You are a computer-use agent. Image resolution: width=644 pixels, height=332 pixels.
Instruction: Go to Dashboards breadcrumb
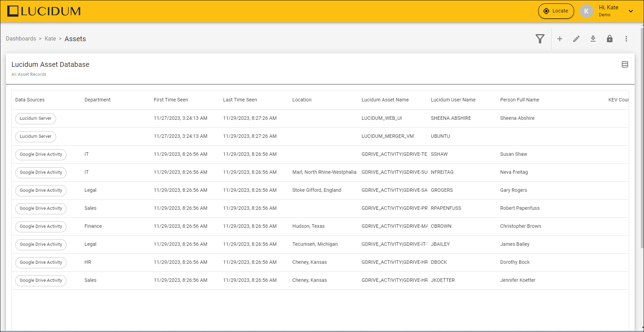point(21,39)
